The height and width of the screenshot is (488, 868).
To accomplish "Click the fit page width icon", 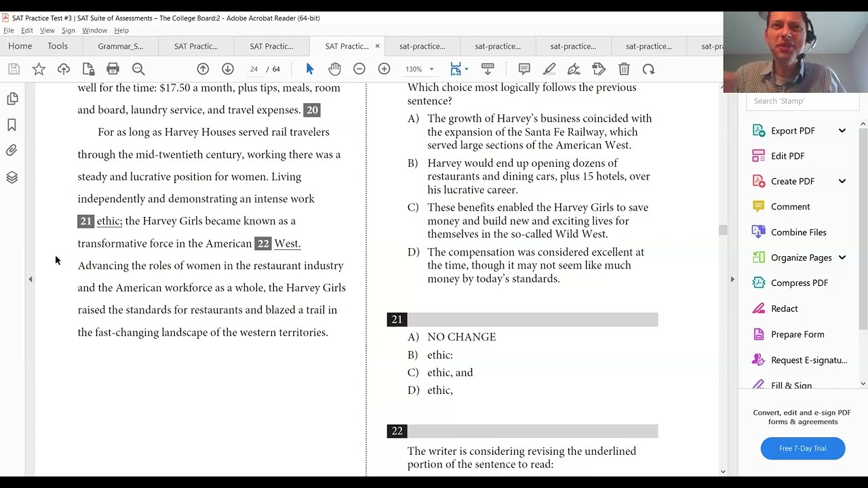I will [x=456, y=69].
